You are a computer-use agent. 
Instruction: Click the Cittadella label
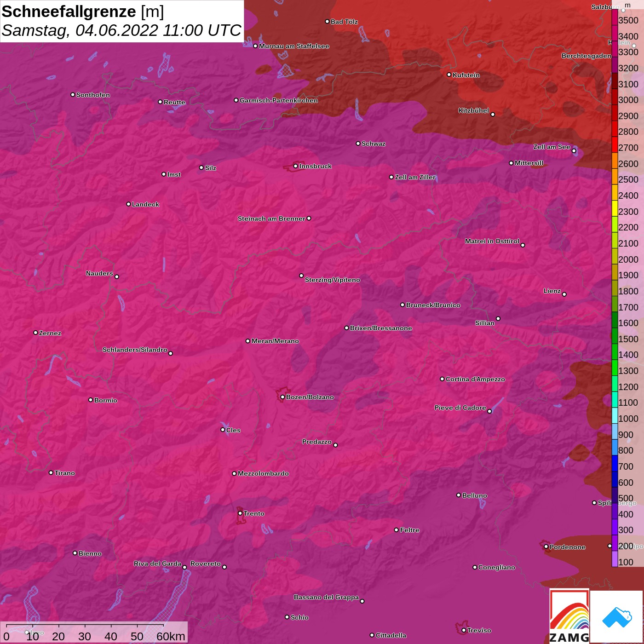391,635
